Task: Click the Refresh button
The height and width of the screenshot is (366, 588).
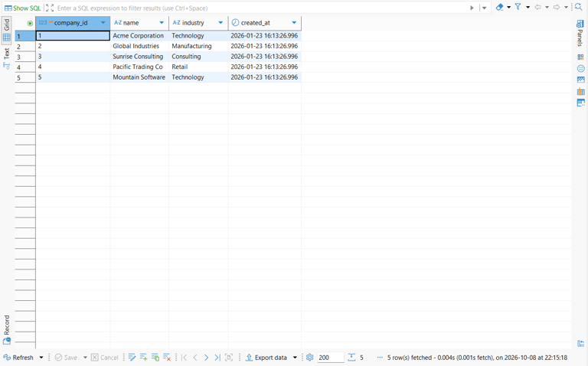Action: coord(18,358)
